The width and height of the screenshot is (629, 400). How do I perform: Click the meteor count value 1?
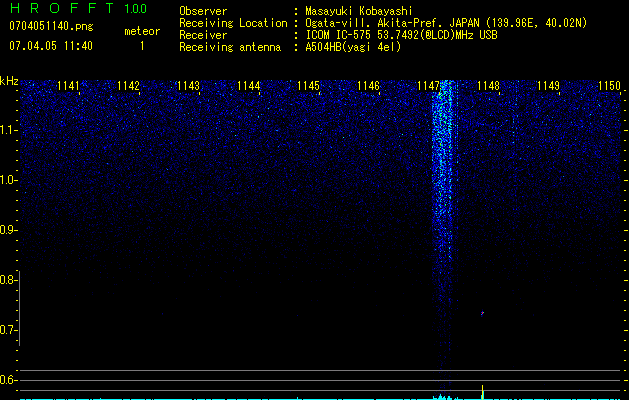pos(142,46)
